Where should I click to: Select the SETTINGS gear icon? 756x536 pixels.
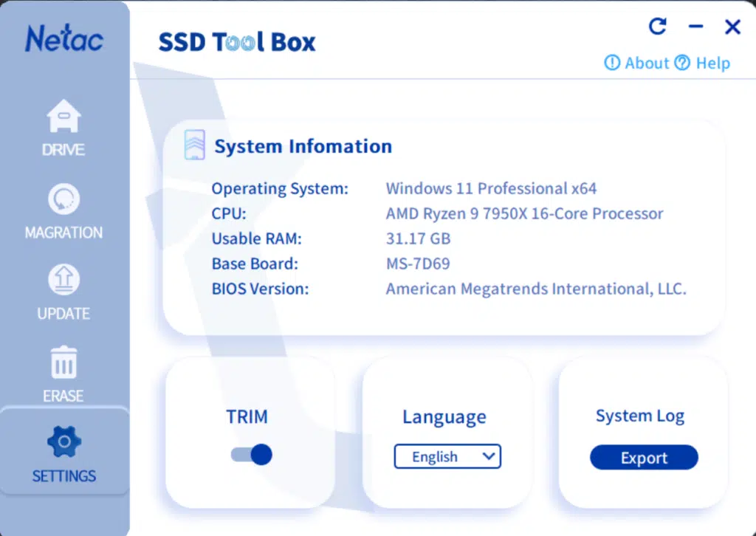[64, 441]
